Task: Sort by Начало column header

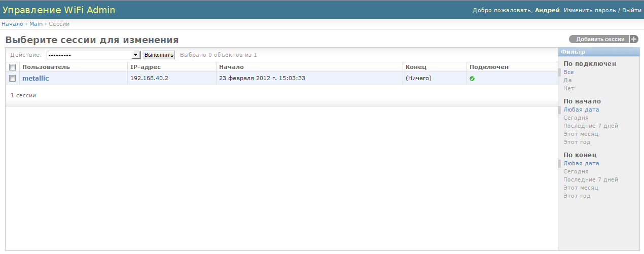Action: (232, 67)
